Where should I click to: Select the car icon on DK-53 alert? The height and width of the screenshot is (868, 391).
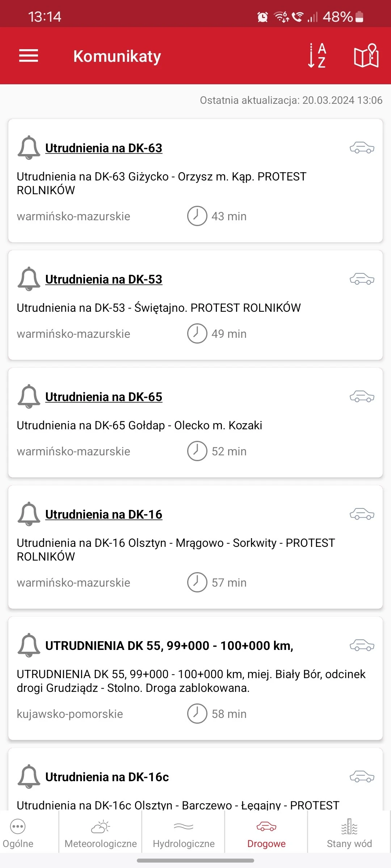coord(362,279)
